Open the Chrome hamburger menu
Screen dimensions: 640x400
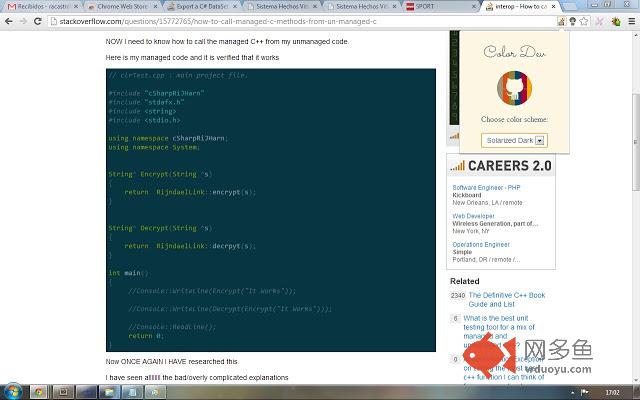coord(631,21)
